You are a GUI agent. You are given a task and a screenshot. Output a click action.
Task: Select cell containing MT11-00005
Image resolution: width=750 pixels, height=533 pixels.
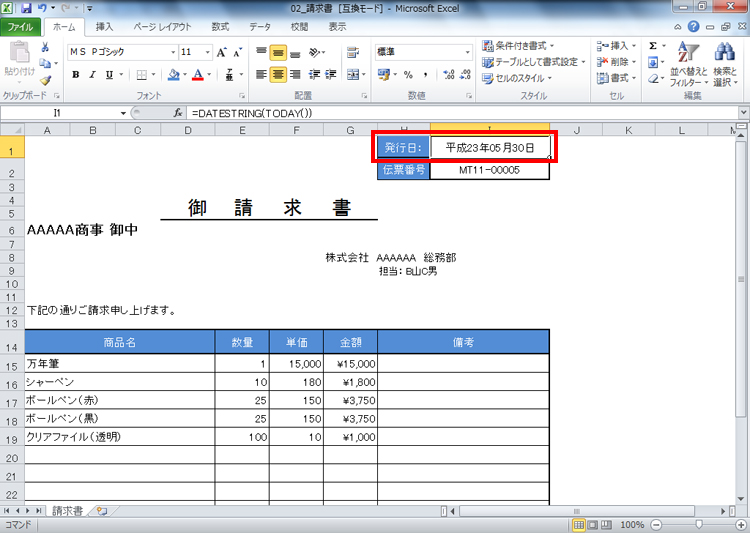489,170
